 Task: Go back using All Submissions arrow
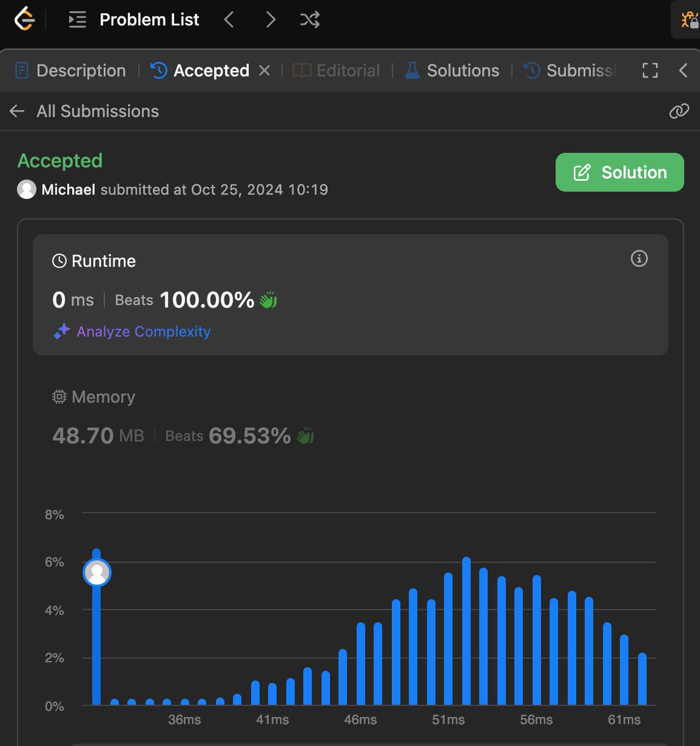point(16,111)
